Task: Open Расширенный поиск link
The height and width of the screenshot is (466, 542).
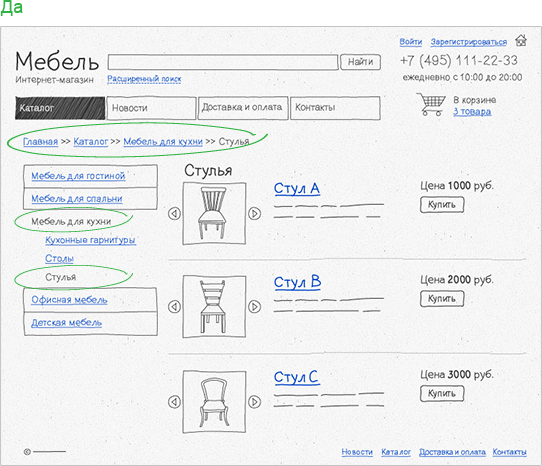Action: 144,79
